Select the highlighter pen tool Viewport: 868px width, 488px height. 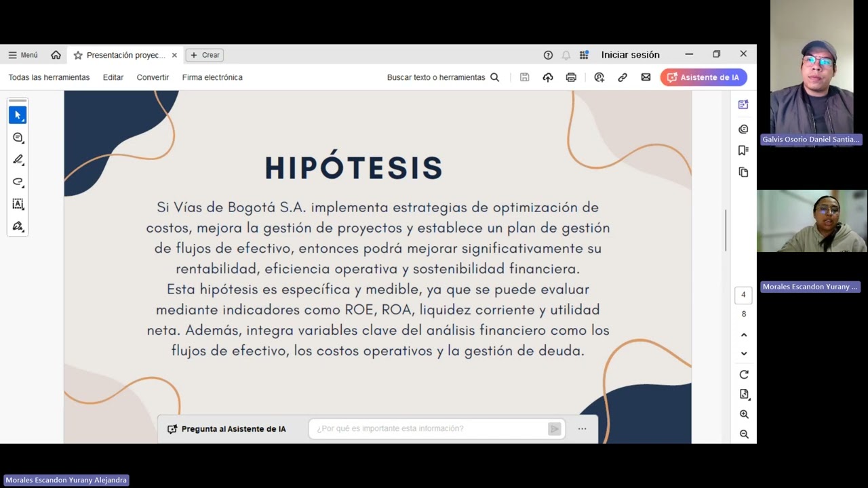pos(18,160)
